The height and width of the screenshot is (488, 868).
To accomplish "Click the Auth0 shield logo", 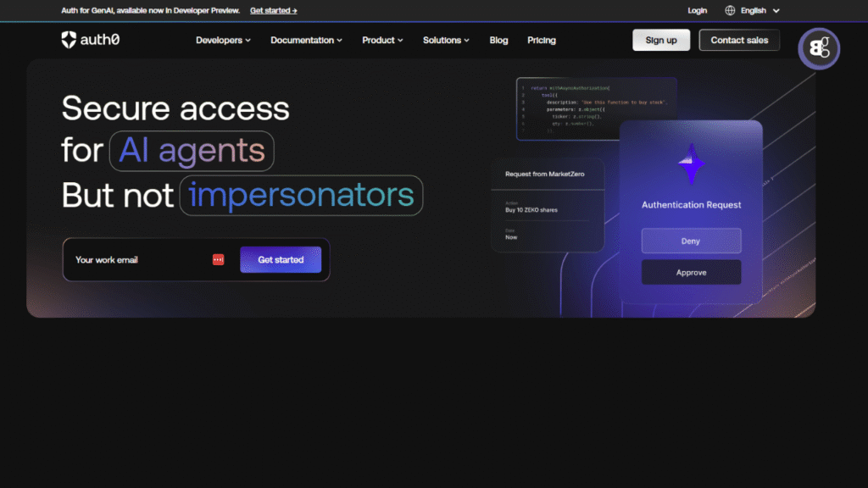I will coord(69,39).
